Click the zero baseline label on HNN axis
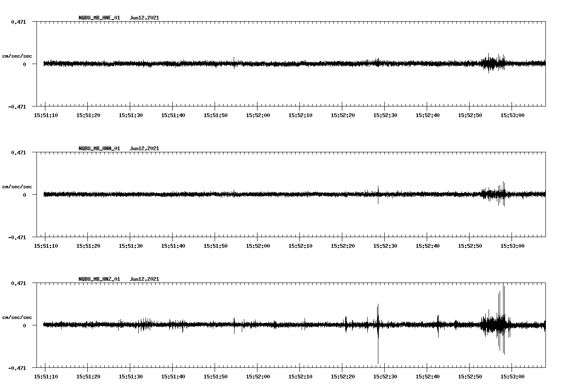 25,195
